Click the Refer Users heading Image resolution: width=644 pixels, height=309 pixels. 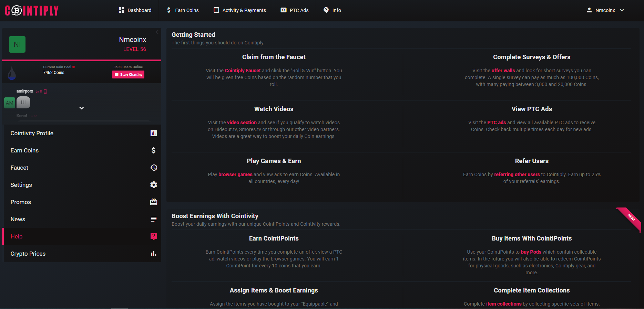[x=532, y=161]
